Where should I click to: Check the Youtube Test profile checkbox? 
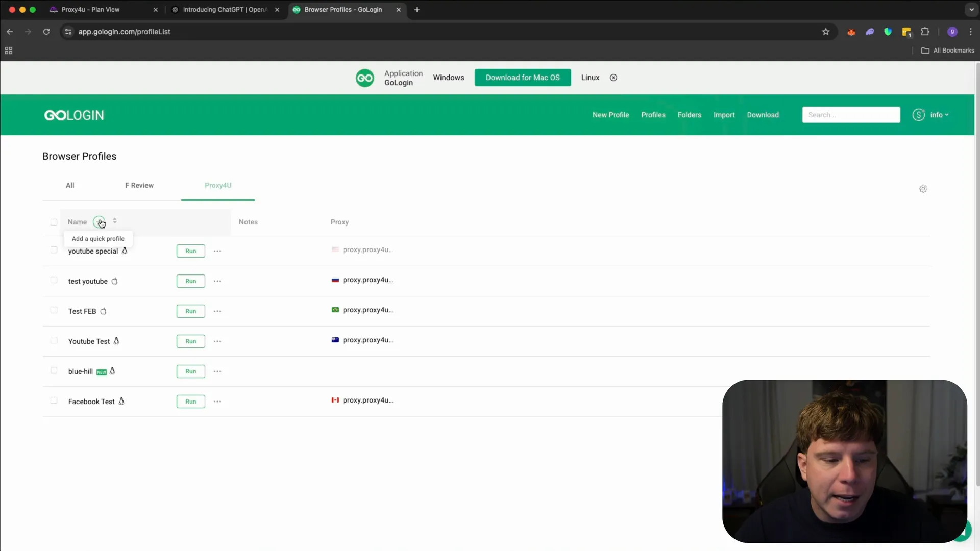click(54, 340)
